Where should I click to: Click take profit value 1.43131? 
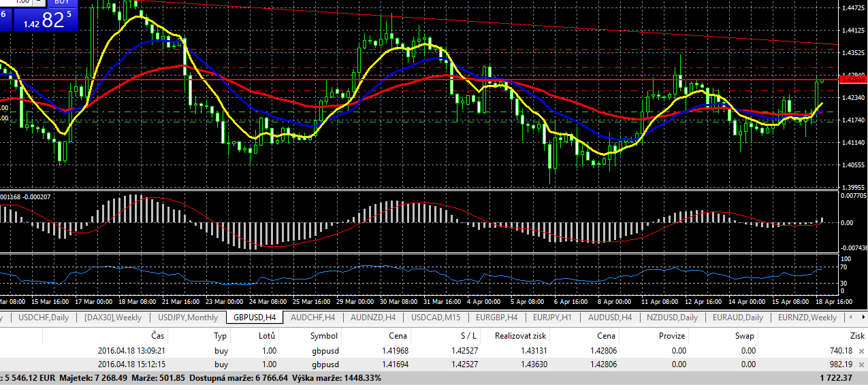pyautogui.click(x=533, y=351)
